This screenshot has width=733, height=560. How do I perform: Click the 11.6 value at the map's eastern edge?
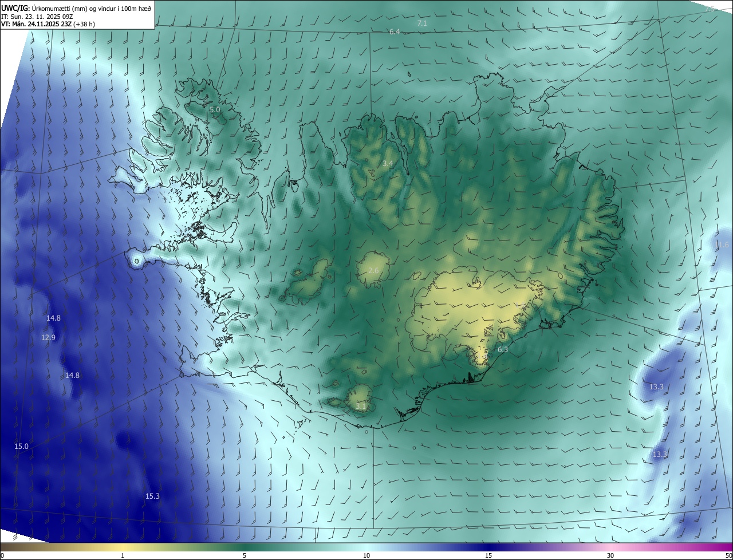click(x=722, y=245)
